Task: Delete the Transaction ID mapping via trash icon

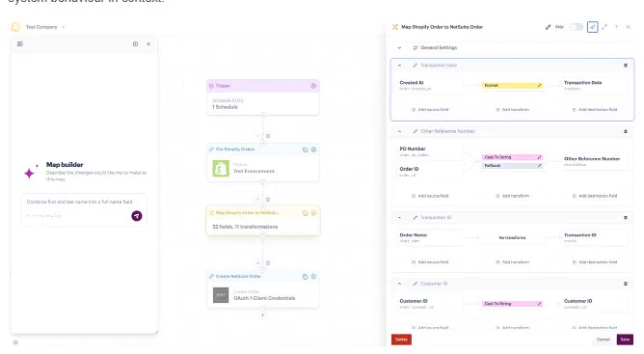Action: click(x=626, y=217)
